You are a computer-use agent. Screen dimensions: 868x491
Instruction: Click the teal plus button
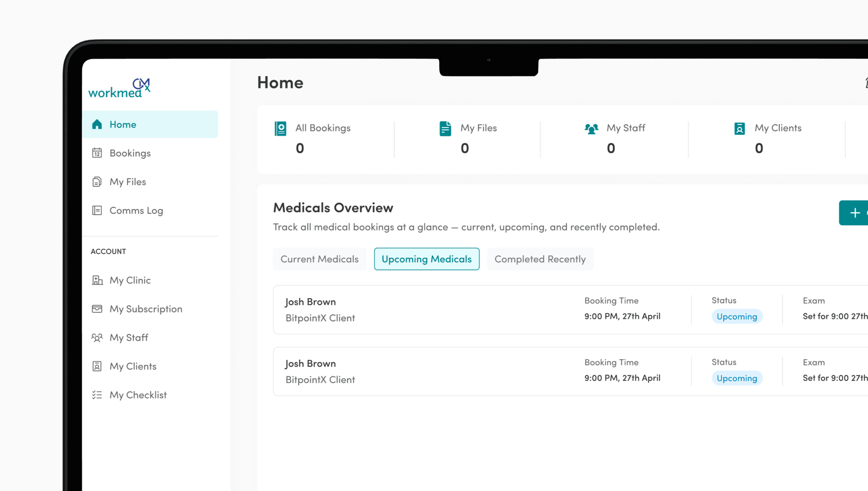tap(854, 213)
